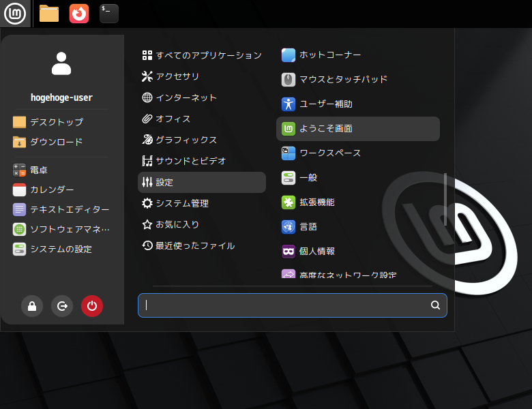The width and height of the screenshot is (532, 409).
Task: Open ワークスペース settings
Action: 358,153
